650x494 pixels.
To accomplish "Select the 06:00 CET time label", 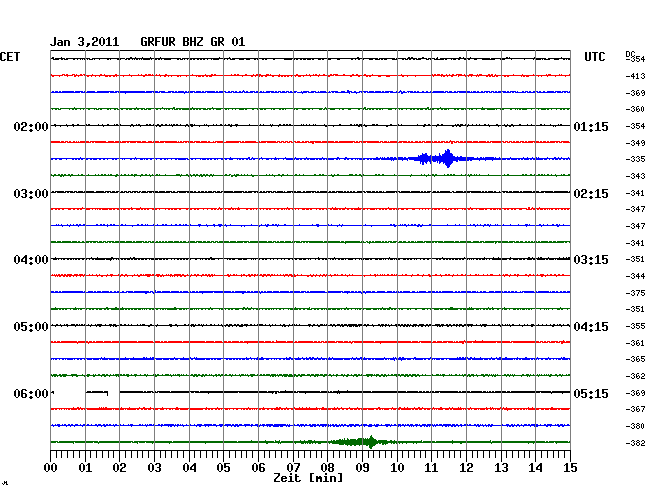I will [31, 393].
